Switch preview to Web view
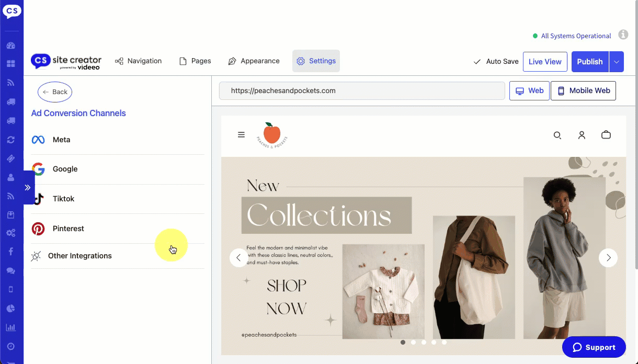Viewport: 638px width, 364px height. [529, 90]
